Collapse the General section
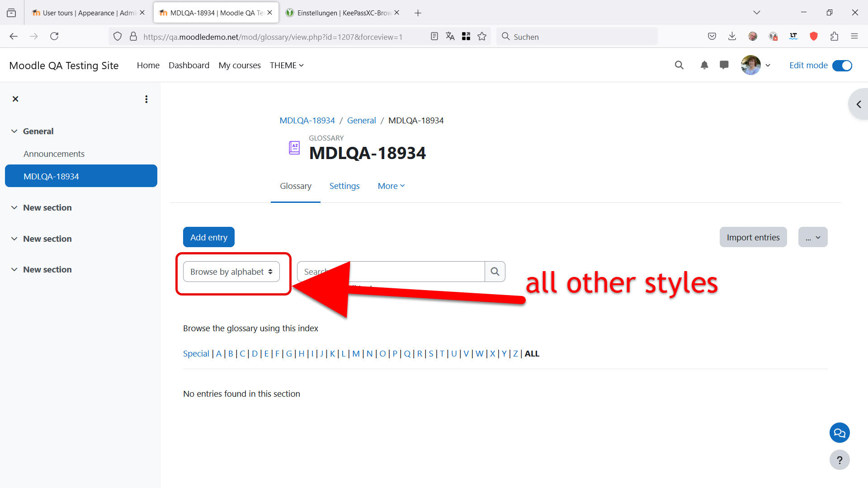Viewport: 868px width, 488px height. point(14,131)
